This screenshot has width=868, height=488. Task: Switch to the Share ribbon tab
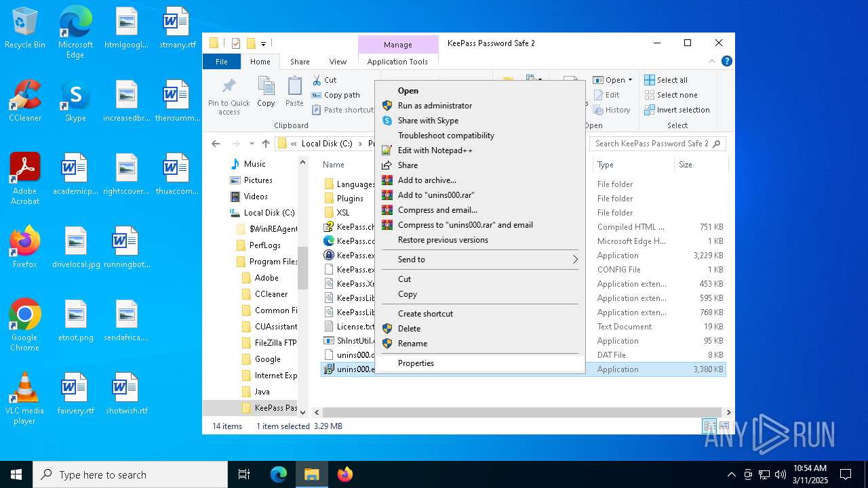300,62
